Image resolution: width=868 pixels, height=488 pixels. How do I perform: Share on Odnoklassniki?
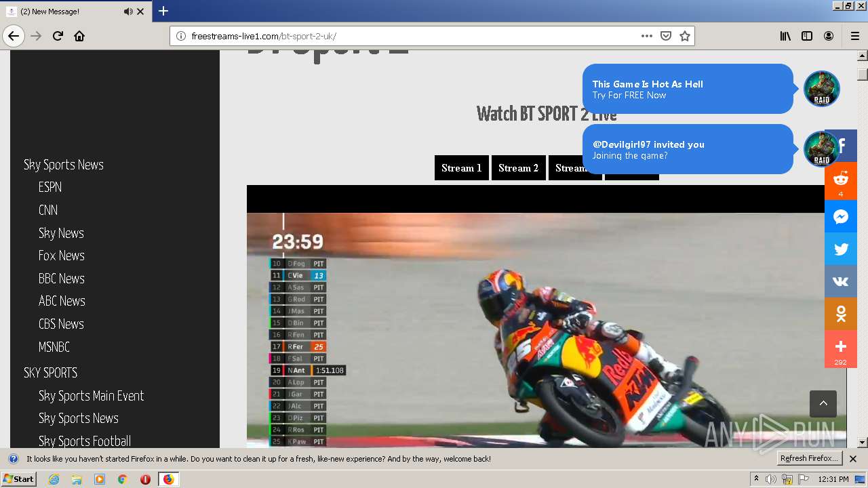tap(841, 314)
